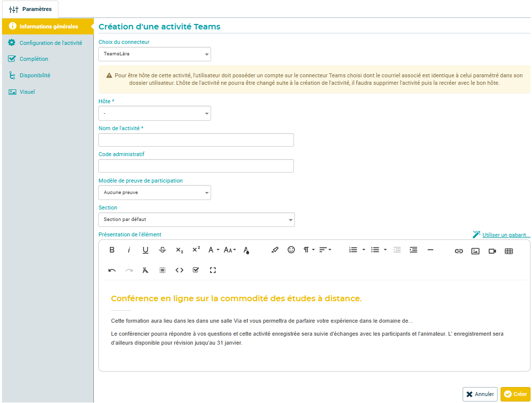Apply Strikethrough formatting
532x403 pixels.
pos(163,250)
